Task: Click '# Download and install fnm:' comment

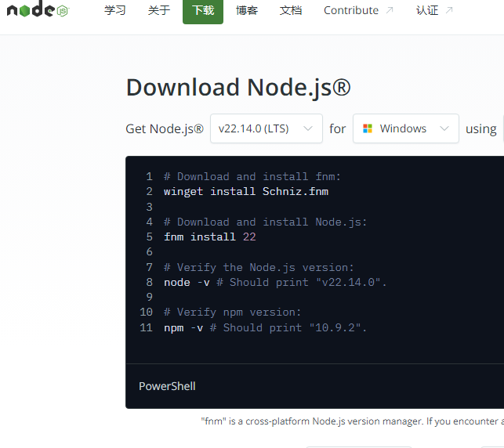Action: point(252,176)
